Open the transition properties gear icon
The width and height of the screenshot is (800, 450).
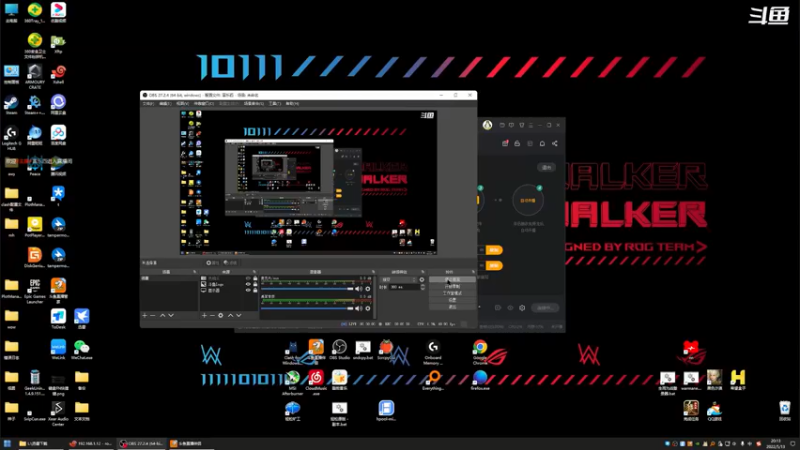[x=422, y=280]
